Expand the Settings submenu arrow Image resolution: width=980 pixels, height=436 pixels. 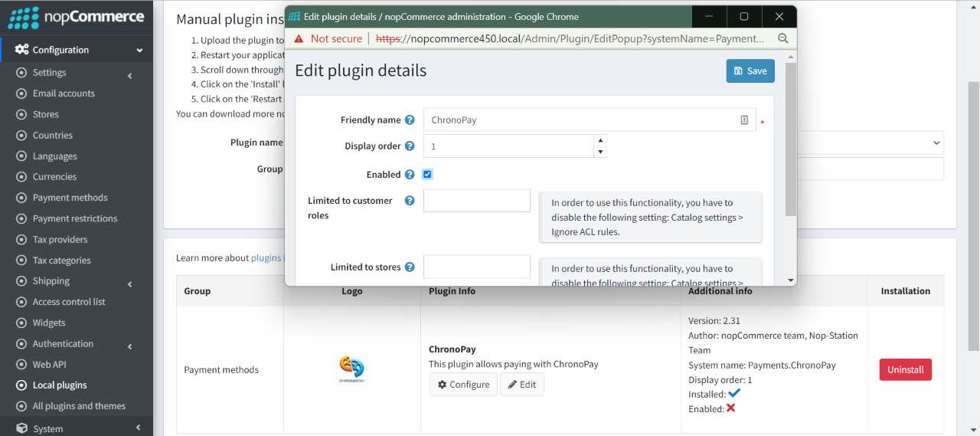130,76
